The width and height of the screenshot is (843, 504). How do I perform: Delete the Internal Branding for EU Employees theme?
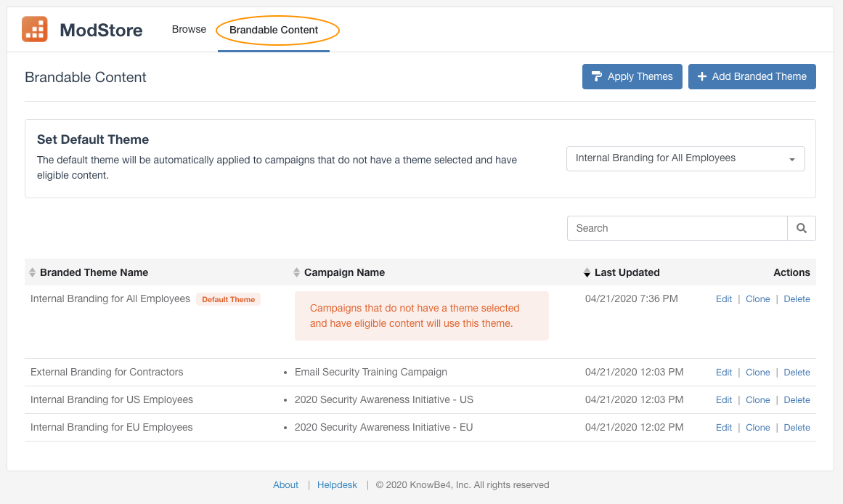(x=797, y=427)
